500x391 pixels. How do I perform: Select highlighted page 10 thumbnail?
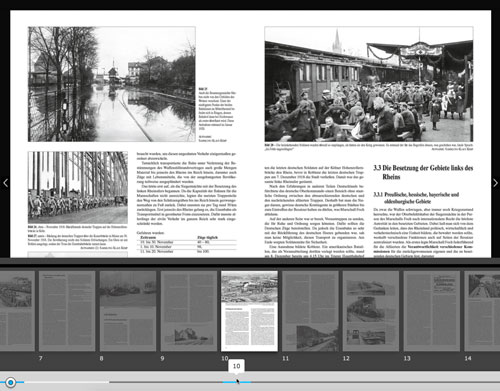pyautogui.click(x=249, y=311)
